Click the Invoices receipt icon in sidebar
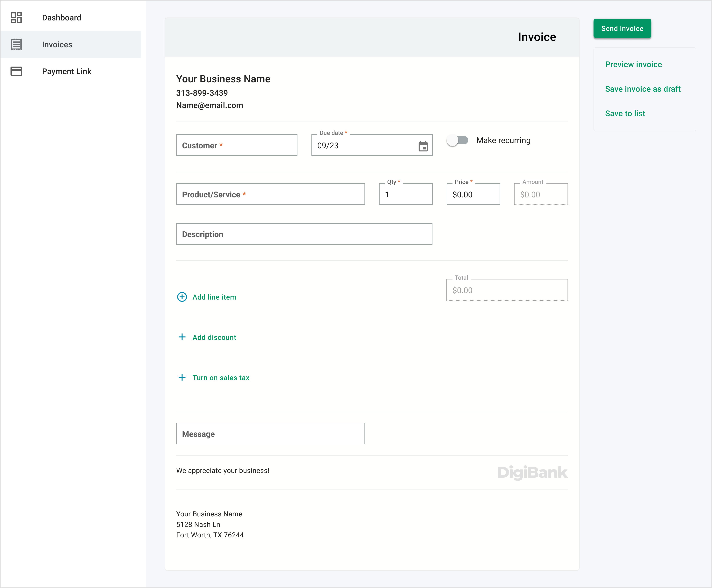The width and height of the screenshot is (712, 588). tap(16, 44)
